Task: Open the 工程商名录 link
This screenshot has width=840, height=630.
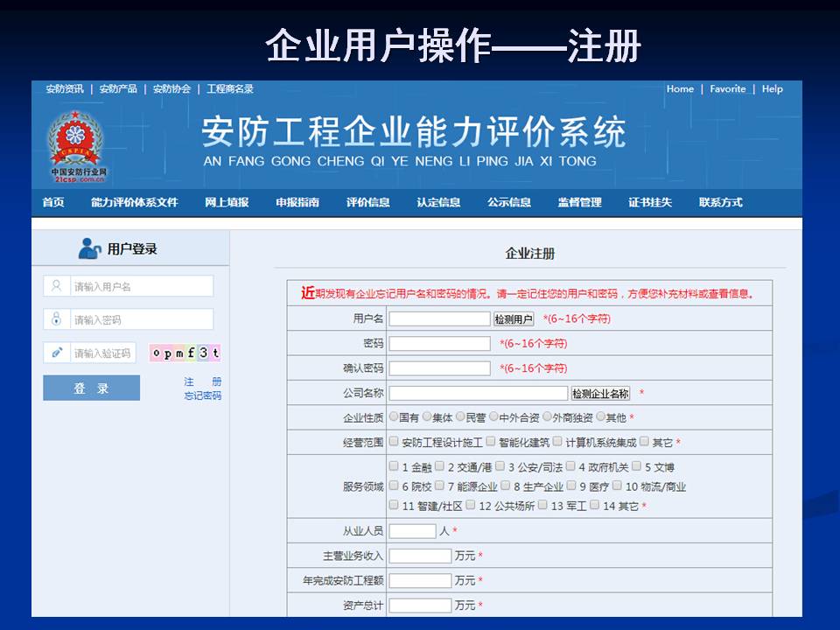Action: pyautogui.click(x=230, y=89)
